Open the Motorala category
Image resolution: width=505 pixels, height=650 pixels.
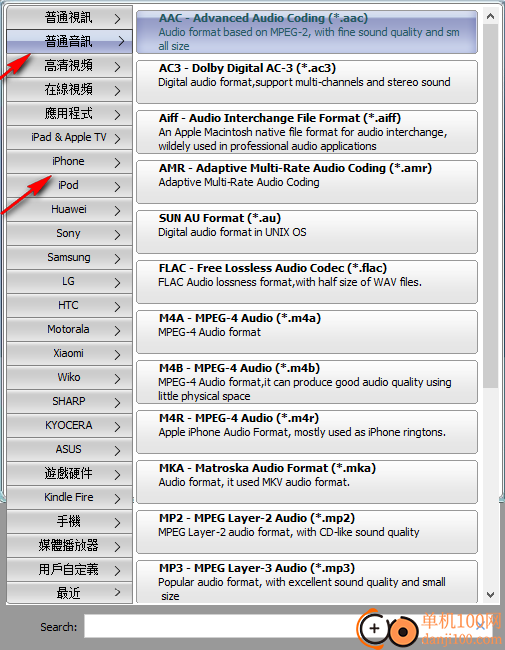(x=70, y=330)
